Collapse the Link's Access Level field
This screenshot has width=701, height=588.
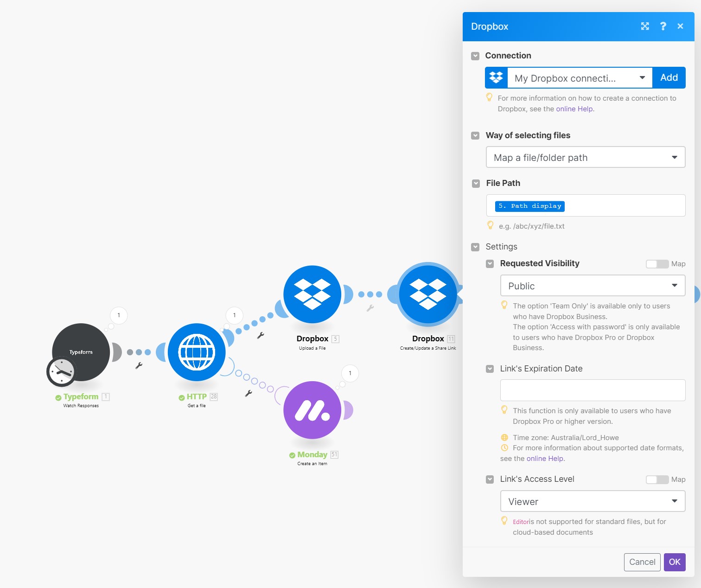490,479
